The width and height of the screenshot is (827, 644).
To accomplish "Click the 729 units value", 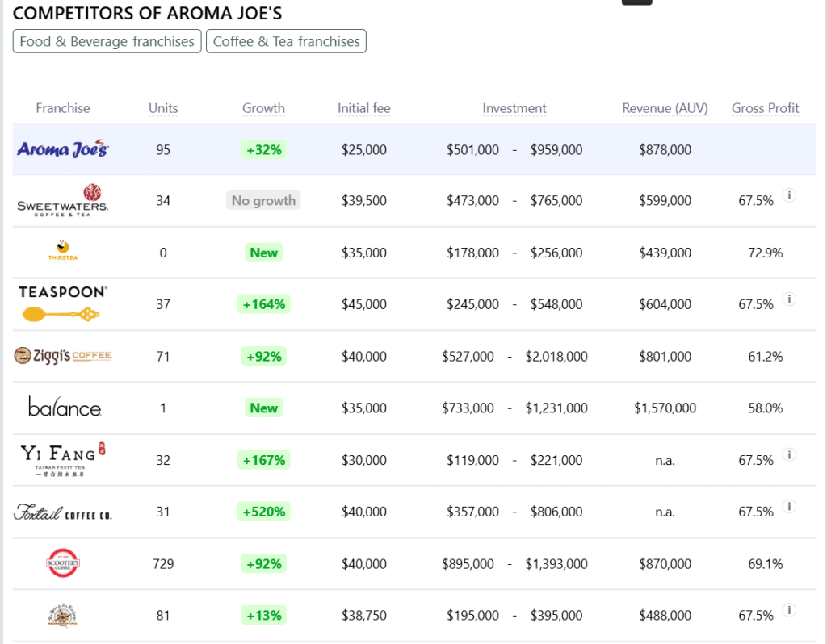I will [163, 564].
